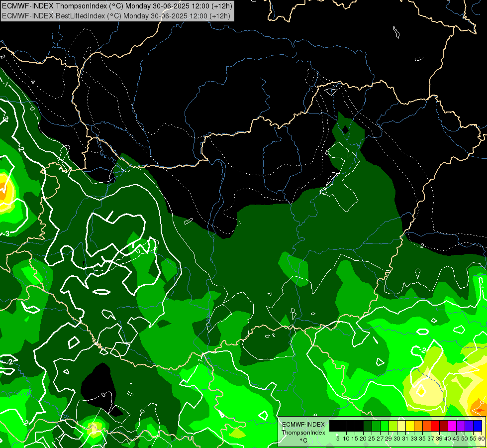Click the yellow-green 29–30 legend swatch
The height and width of the screenshot is (448, 487).
coord(393,426)
